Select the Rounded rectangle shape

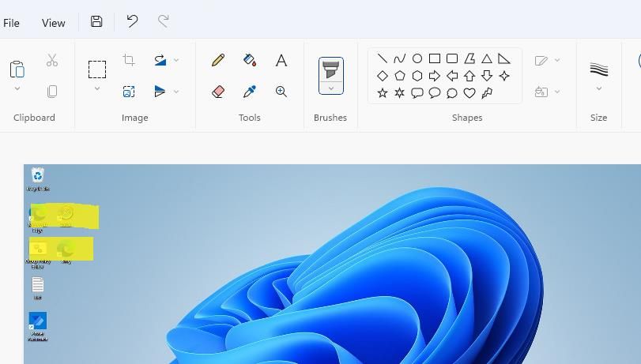tap(452, 58)
